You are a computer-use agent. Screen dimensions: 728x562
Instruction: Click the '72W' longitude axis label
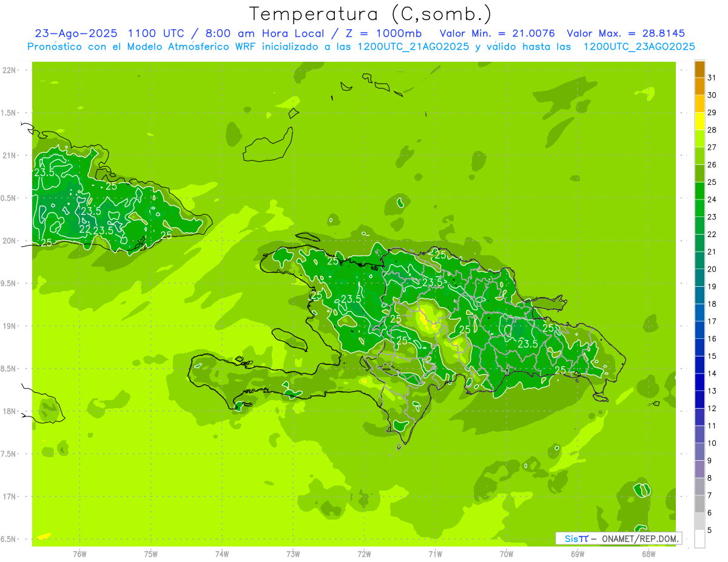pyautogui.click(x=364, y=554)
